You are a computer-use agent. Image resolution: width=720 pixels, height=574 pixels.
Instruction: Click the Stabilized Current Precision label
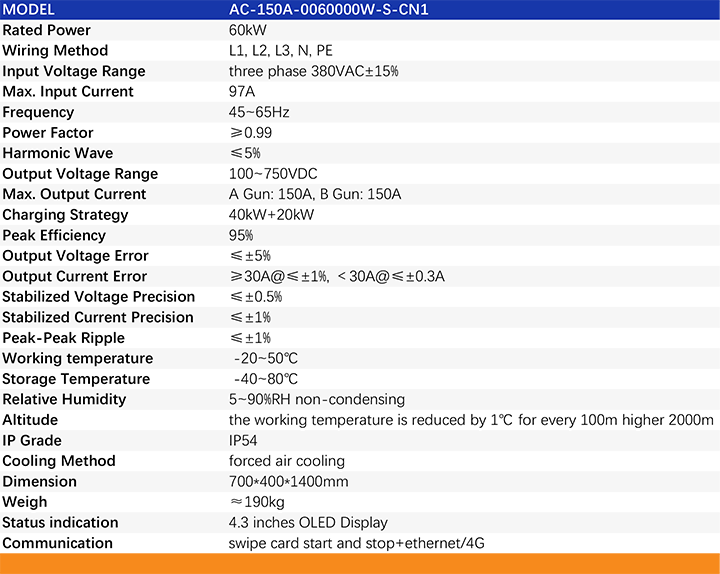[98, 317]
